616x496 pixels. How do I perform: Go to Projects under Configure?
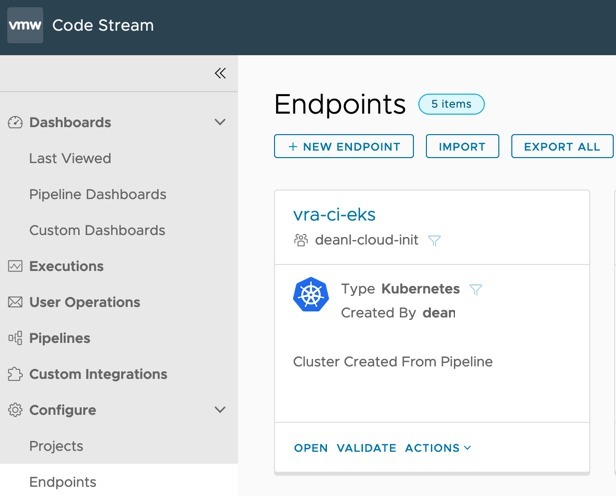click(56, 446)
